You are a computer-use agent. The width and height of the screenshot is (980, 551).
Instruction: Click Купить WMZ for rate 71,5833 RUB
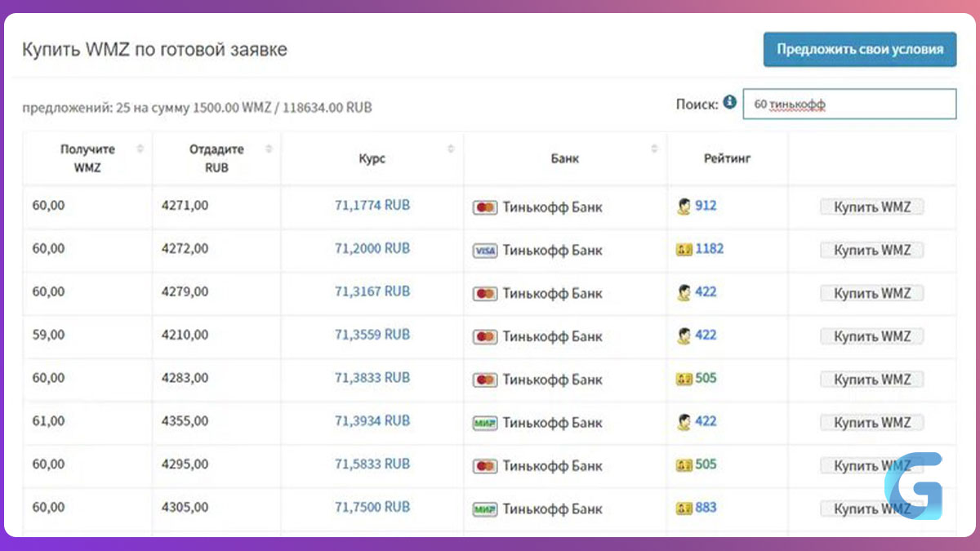pyautogui.click(x=871, y=466)
